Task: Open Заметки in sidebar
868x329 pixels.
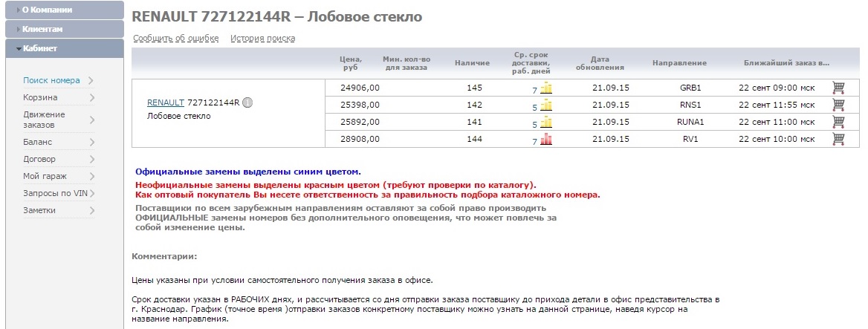Action: (39, 211)
